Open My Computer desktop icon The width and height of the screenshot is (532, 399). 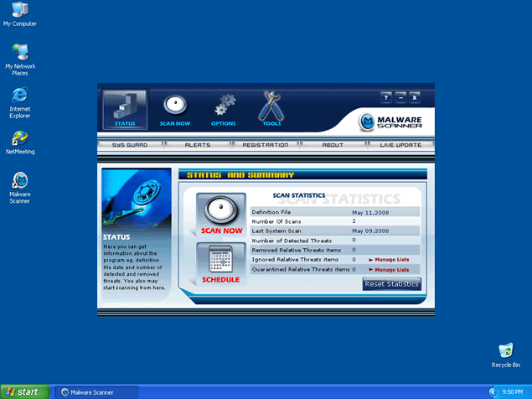pos(19,12)
